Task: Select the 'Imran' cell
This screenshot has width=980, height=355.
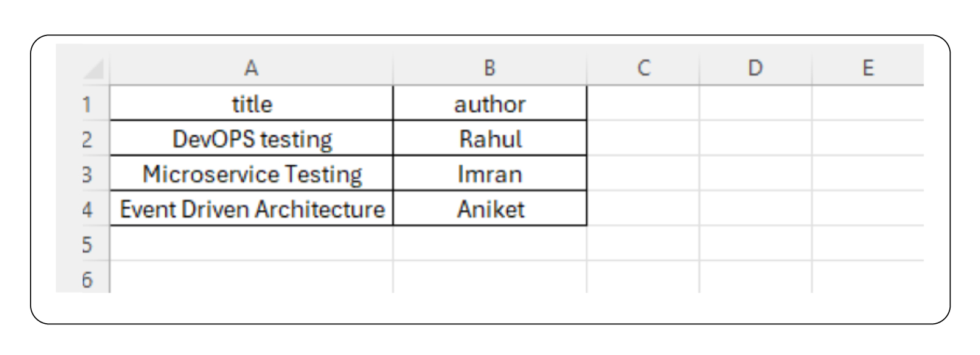Action: coord(490,174)
